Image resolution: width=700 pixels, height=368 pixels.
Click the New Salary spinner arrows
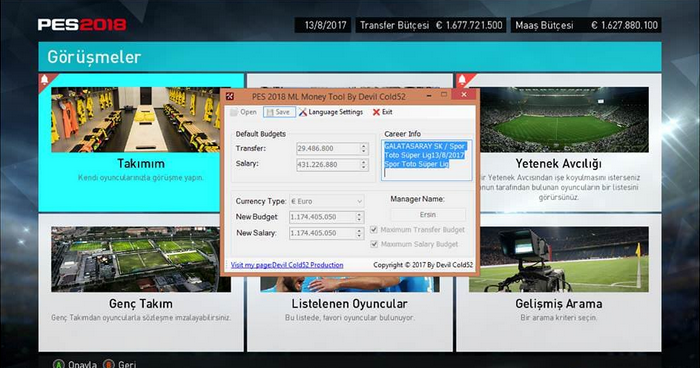pyautogui.click(x=359, y=233)
